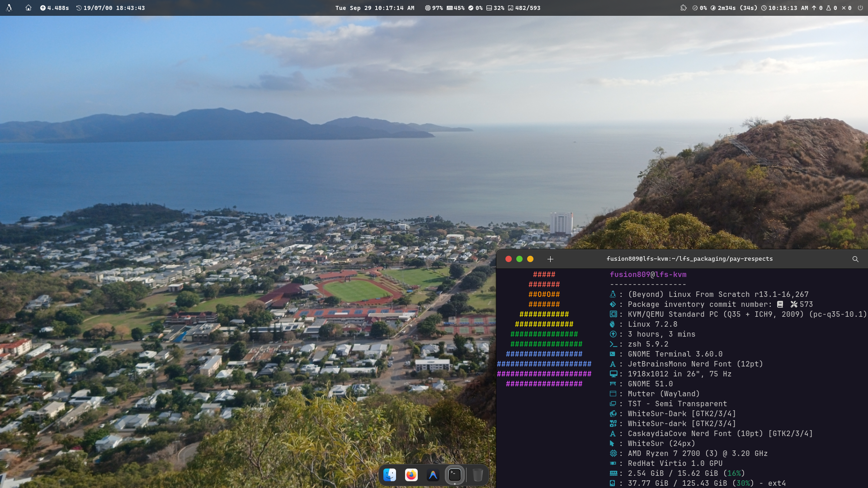
Task: Click the 482/593 package counter indicator
Action: click(x=524, y=8)
